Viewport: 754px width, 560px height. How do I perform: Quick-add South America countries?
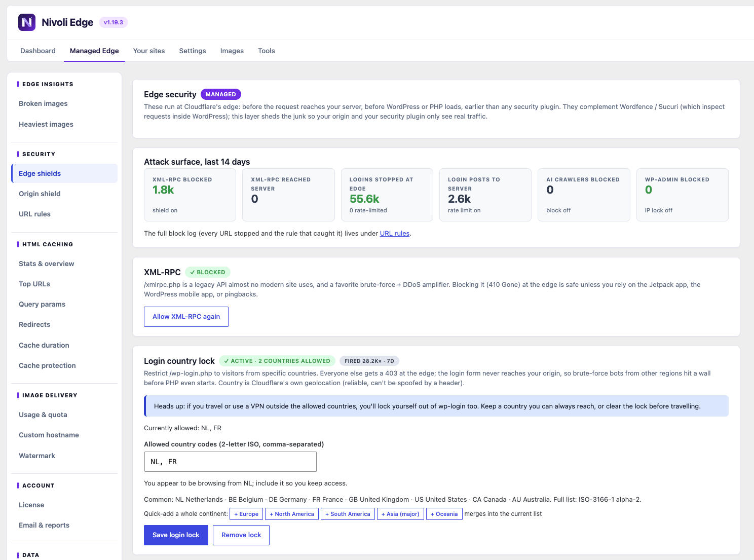pos(348,514)
